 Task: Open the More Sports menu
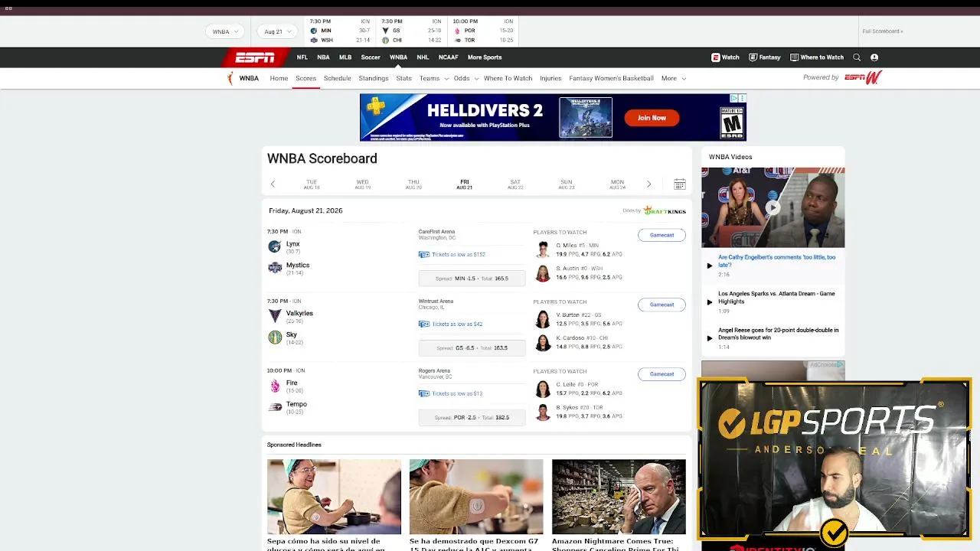[485, 57]
